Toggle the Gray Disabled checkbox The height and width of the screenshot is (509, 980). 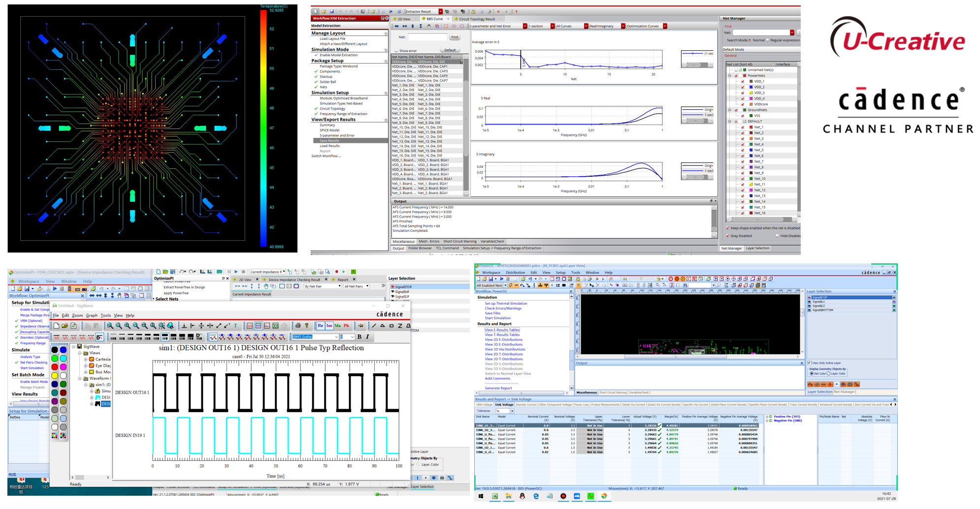727,236
